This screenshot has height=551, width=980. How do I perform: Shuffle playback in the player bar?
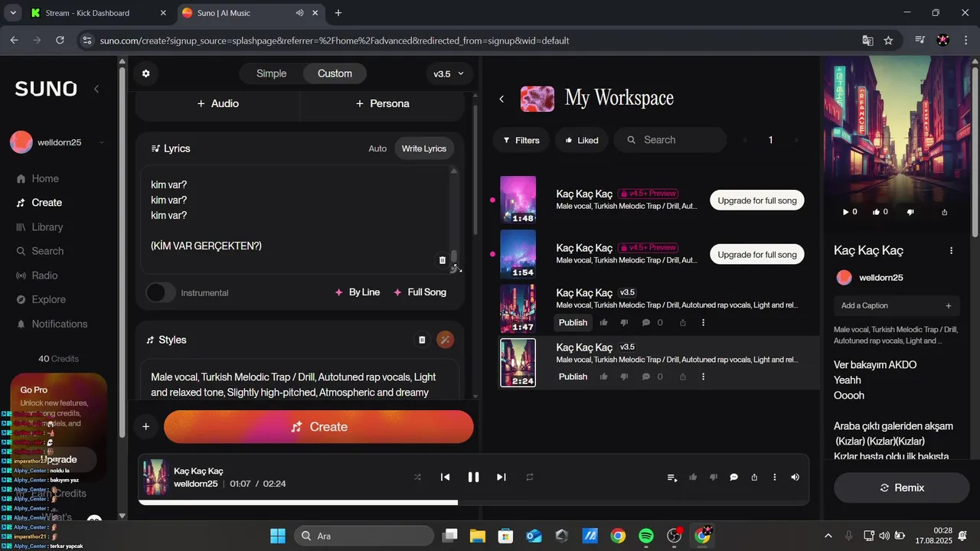pos(417,477)
